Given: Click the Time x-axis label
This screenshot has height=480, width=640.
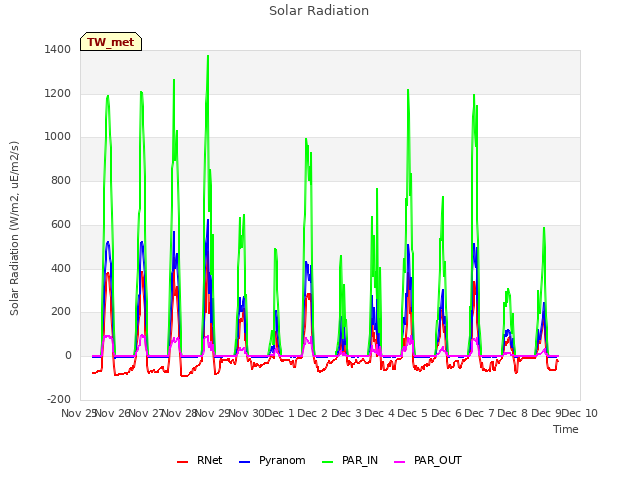Looking at the screenshot, I should (x=565, y=429).
